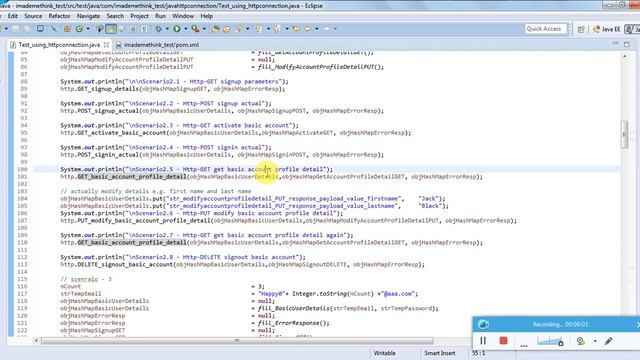Click the Run External Tools icon
640x360 pixels.
click(196, 29)
